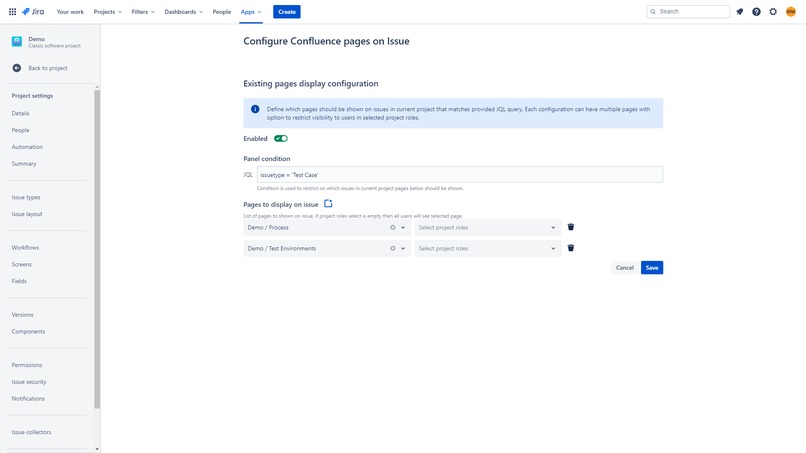The width and height of the screenshot is (806, 453).
Task: Open Issue collectors settings
Action: click(x=31, y=432)
